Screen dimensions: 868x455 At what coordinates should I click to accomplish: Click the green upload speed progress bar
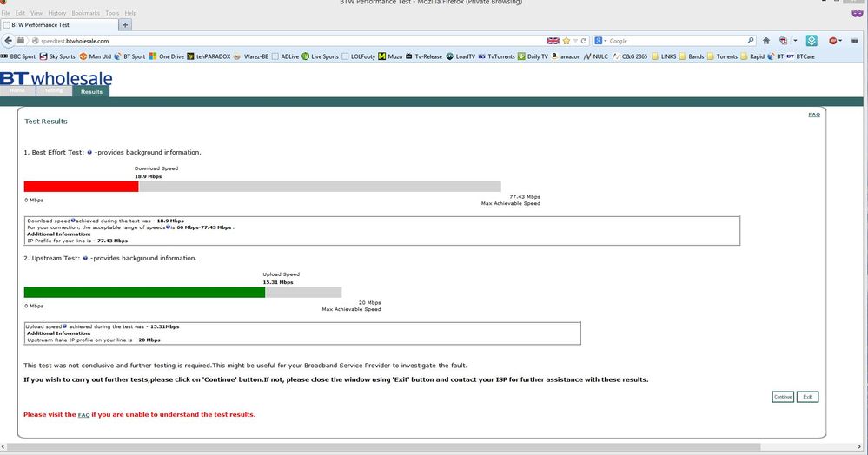point(144,293)
